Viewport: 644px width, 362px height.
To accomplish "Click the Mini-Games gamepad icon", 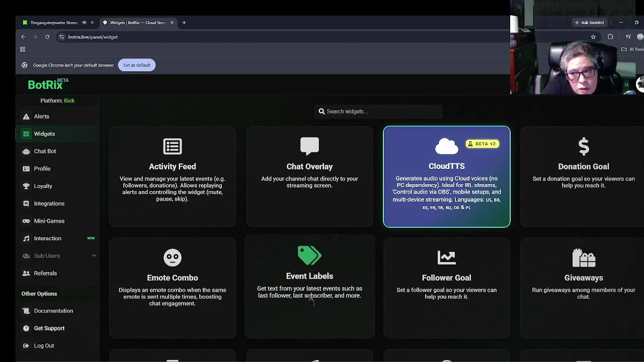I will pyautogui.click(x=26, y=221).
